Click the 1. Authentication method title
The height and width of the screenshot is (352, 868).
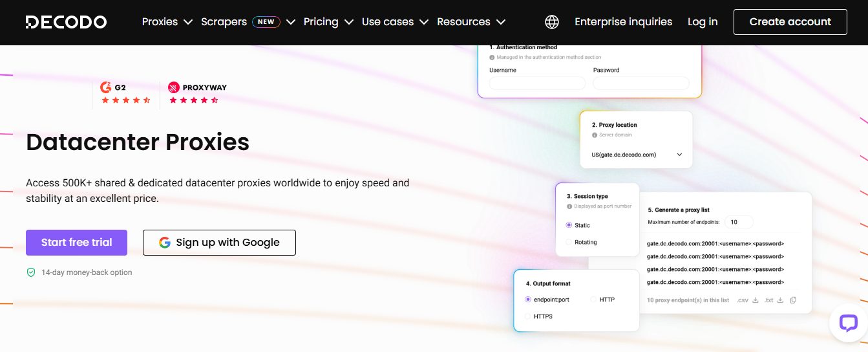(523, 47)
